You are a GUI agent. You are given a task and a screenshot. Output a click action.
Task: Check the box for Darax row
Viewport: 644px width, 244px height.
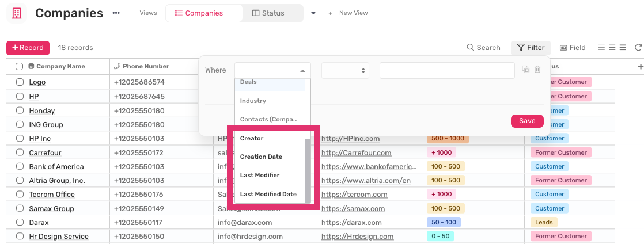(20, 223)
